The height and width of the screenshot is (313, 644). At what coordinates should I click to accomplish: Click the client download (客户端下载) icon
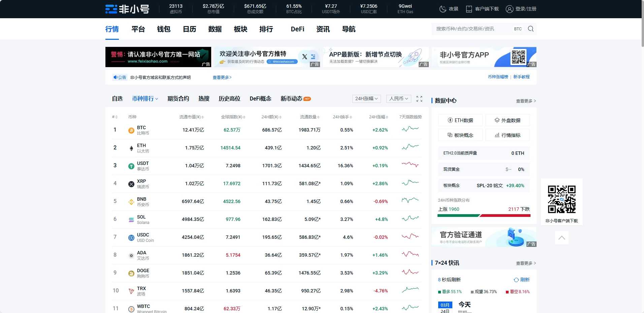pos(469,9)
